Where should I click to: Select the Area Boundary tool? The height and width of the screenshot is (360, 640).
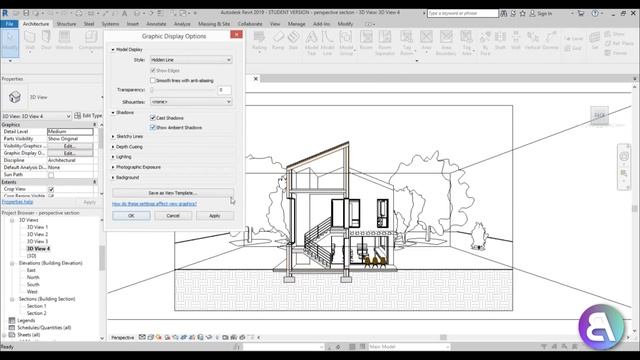tap(446, 42)
